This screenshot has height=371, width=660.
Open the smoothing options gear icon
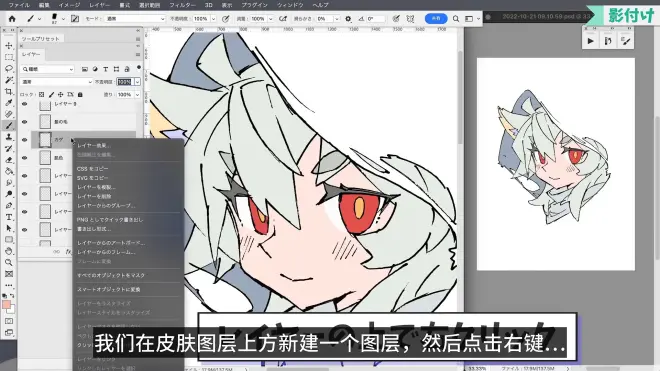click(348, 19)
